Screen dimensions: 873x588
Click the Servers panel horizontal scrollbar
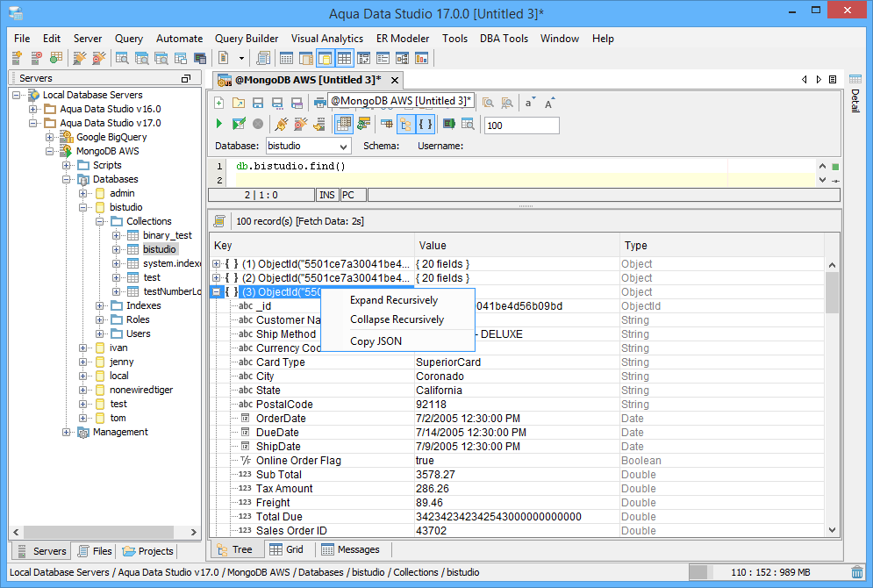104,532
